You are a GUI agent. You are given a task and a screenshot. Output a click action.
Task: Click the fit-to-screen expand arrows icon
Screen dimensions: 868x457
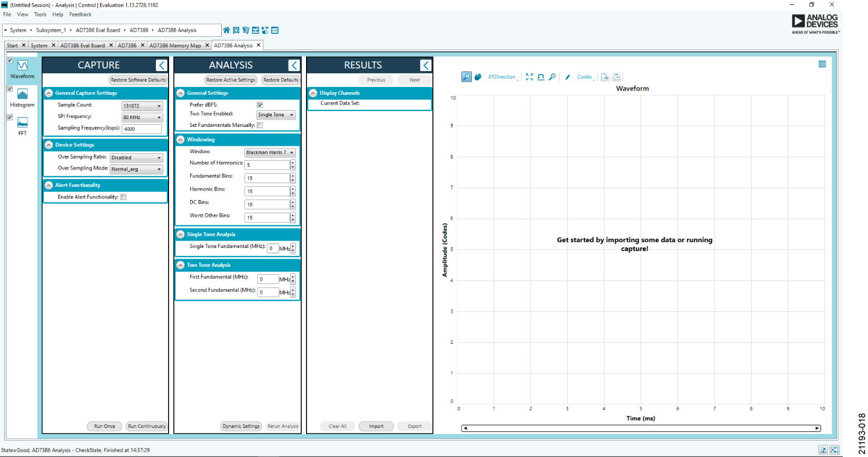(x=529, y=77)
